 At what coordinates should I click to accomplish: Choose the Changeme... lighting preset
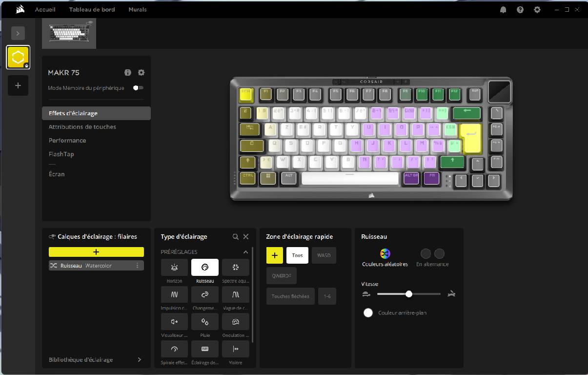(x=205, y=294)
